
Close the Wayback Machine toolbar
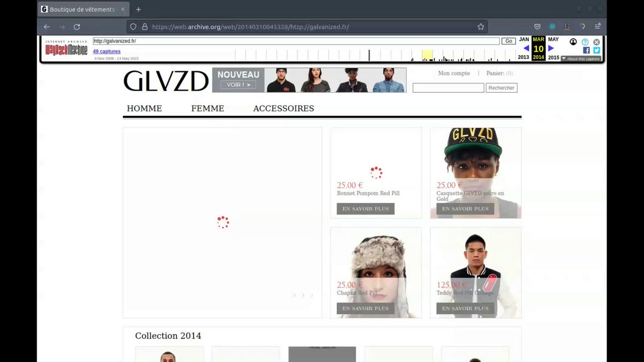[x=596, y=42]
